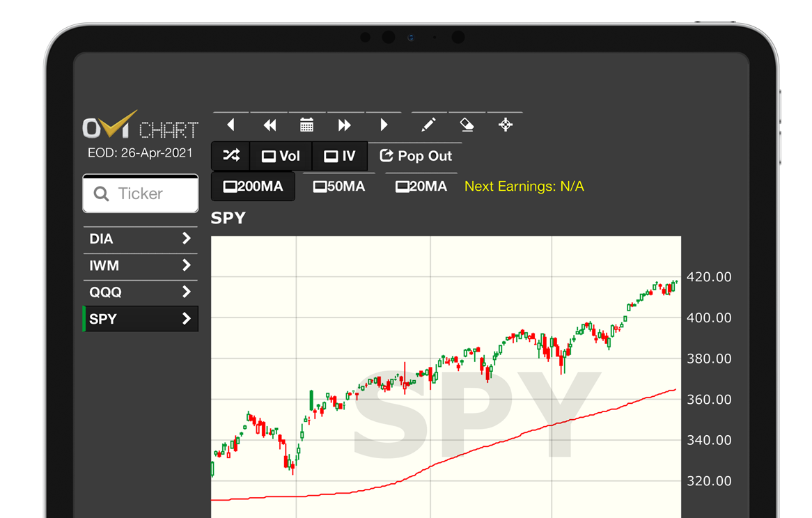812x518 pixels.
Task: Click the 380.00 price axis label
Action: tap(709, 359)
